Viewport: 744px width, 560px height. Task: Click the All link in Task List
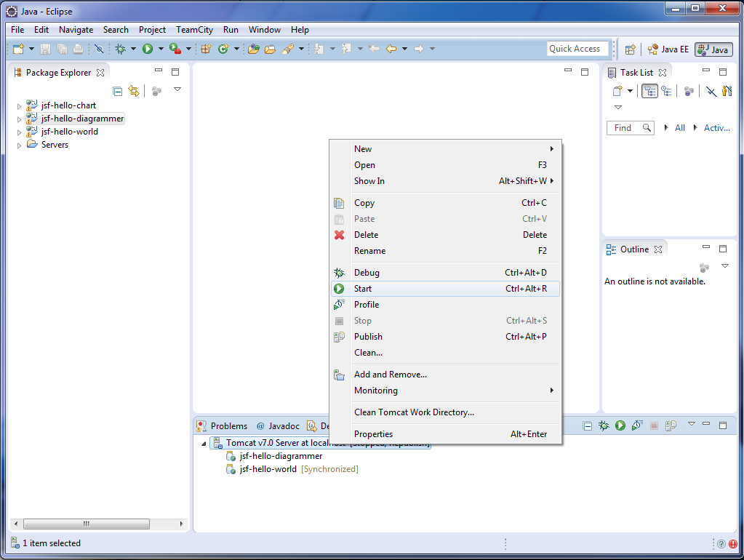[680, 128]
